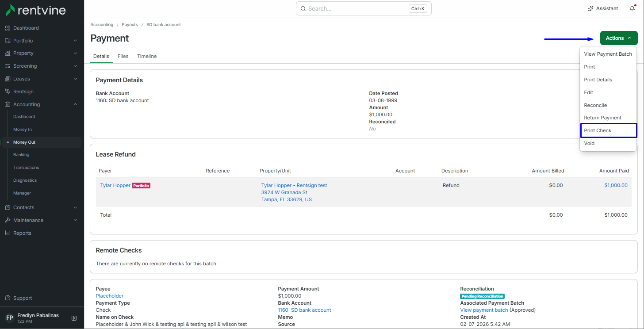Click the Property building icon
The image size is (644, 329).
[x=8, y=53]
